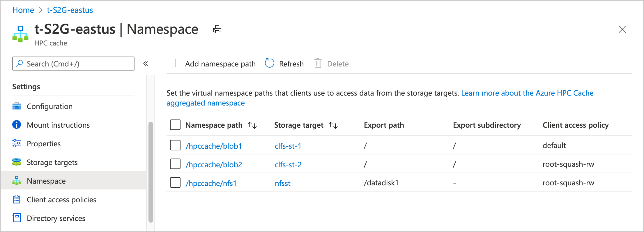Tick the checkbox for /hpccache/blob1 row

pyautogui.click(x=175, y=145)
